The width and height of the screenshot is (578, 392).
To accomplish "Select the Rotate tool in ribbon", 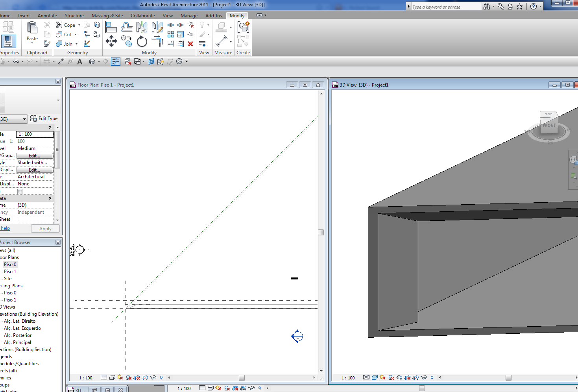I will [142, 41].
